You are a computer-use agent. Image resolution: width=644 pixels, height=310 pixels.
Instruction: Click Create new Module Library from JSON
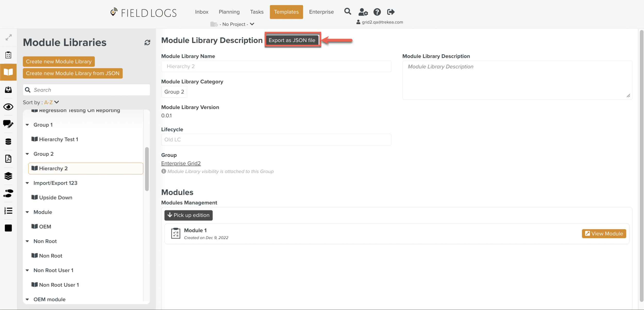[72, 73]
